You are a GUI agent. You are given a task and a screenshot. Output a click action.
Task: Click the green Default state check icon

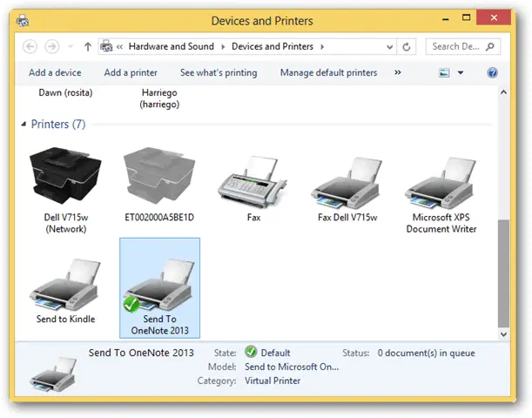251,352
